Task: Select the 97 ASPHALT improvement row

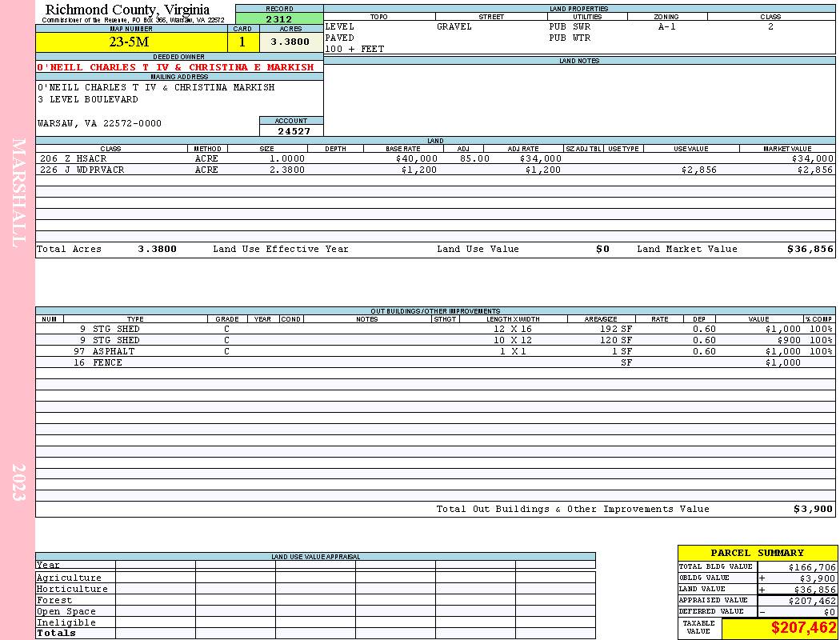Action: (435, 351)
